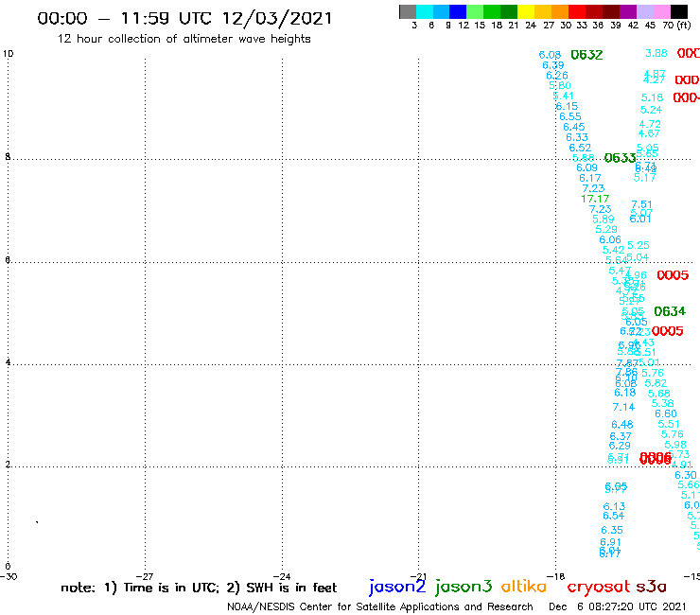Click the wave height value '6.52'
Image resolution: width=700 pixels, height=615 pixels.
click(x=580, y=148)
